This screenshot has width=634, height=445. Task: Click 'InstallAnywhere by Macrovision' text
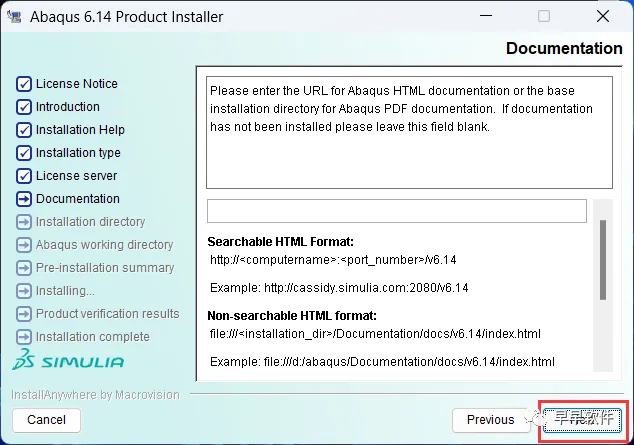[x=95, y=395]
